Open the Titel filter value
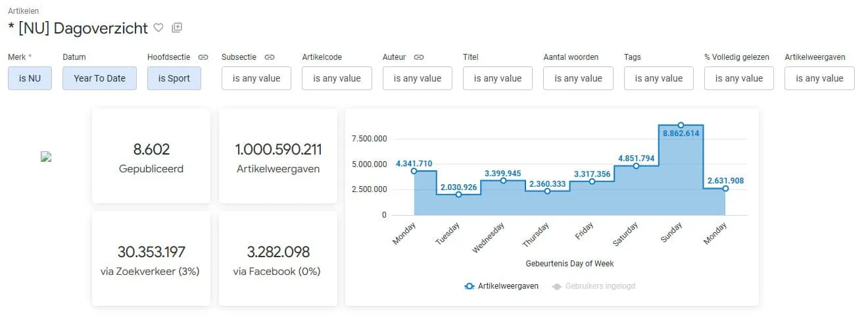This screenshot has width=868, height=317. pos(498,78)
